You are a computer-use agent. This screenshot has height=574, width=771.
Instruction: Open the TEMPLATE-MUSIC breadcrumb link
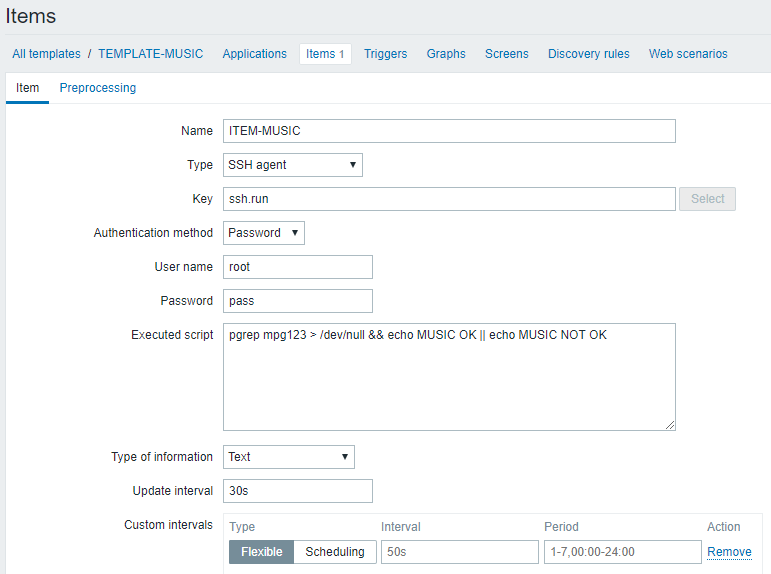point(150,54)
